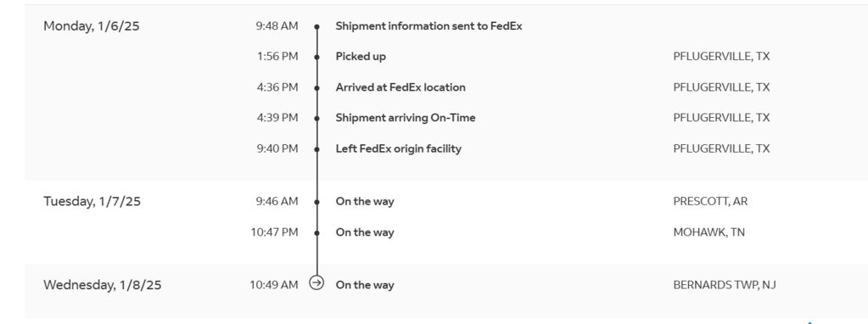
Task: Click the MOHAWK, TN location text
Action: [x=709, y=232]
